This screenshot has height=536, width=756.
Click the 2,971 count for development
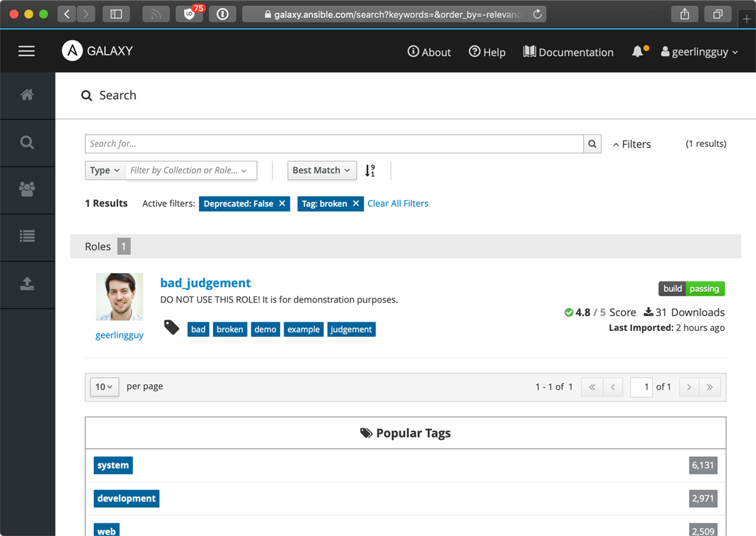pyautogui.click(x=703, y=498)
